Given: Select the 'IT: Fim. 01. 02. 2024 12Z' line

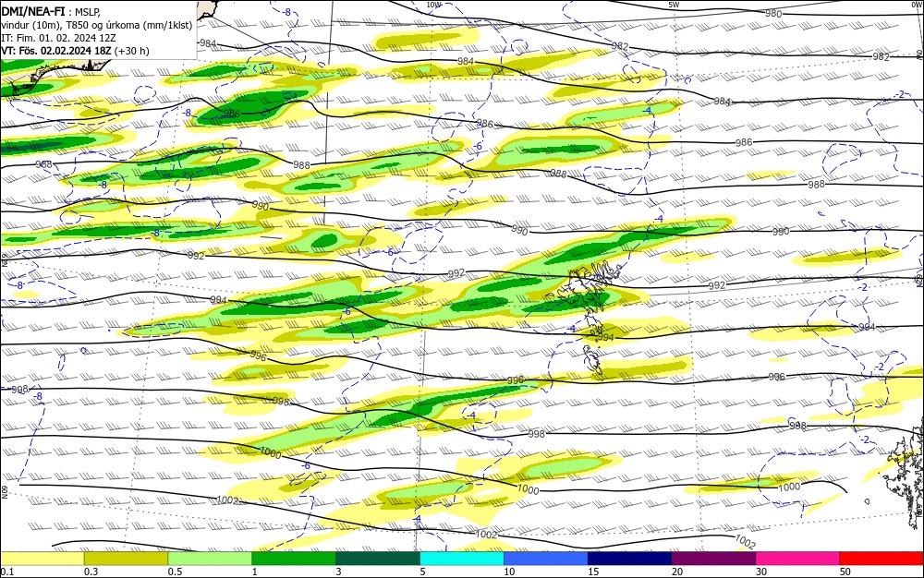Looking at the screenshot, I should (59, 38).
